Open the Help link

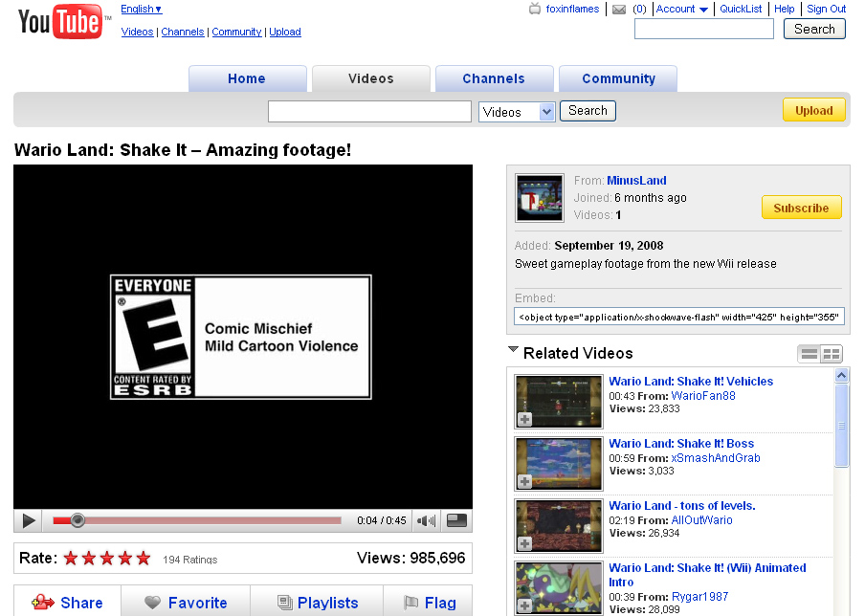click(784, 9)
